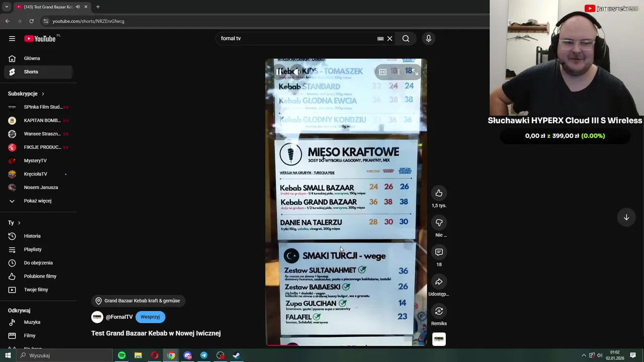The height and width of the screenshot is (362, 644).
Task: Open the Remiks option
Action: (439, 311)
